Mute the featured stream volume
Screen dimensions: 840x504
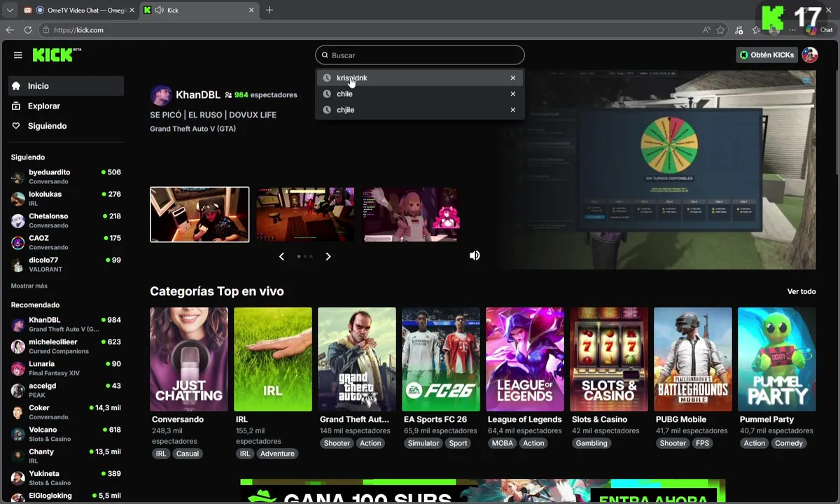point(475,255)
